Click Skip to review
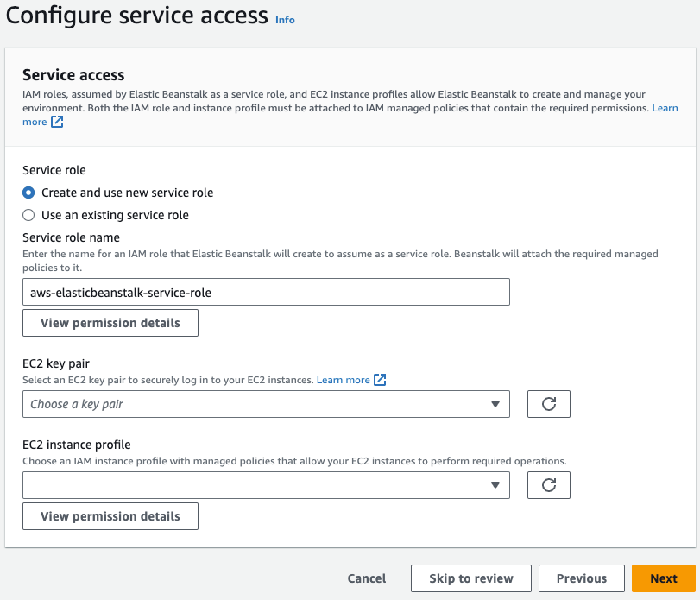The height and width of the screenshot is (600, 700). coord(470,578)
